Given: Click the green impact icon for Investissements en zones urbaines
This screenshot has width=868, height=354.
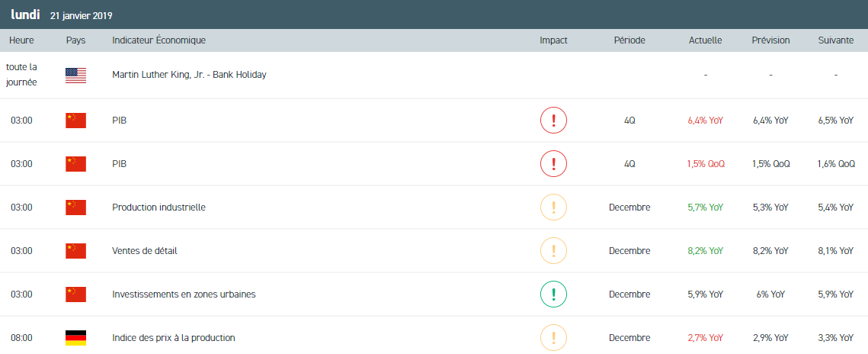Looking at the screenshot, I should (x=553, y=294).
